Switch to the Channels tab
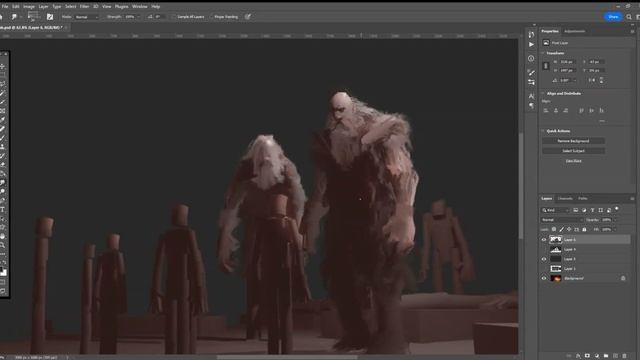The width and height of the screenshot is (640, 360). pos(565,199)
